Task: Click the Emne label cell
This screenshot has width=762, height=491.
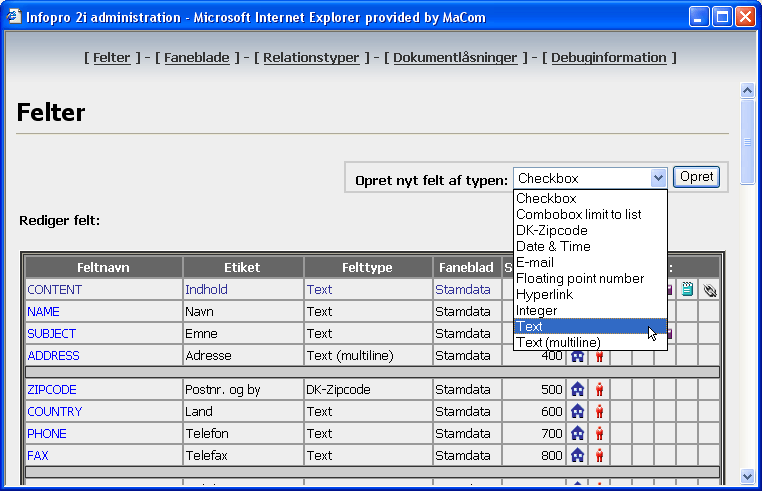Action: pyautogui.click(x=242, y=333)
